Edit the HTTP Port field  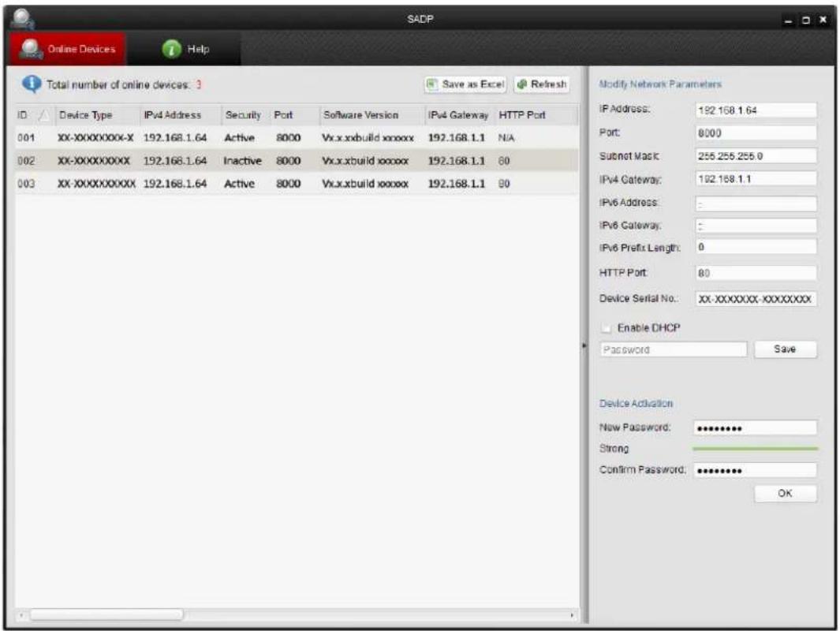pos(756,273)
